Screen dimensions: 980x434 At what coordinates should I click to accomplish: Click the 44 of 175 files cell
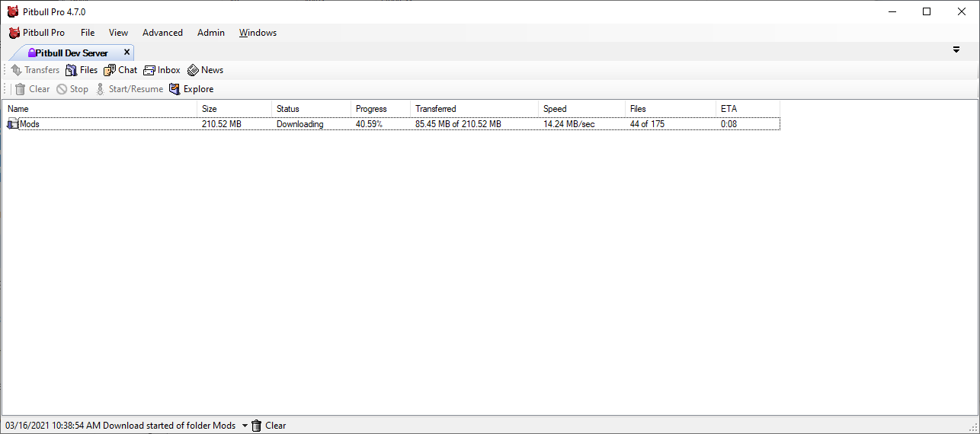(x=647, y=124)
